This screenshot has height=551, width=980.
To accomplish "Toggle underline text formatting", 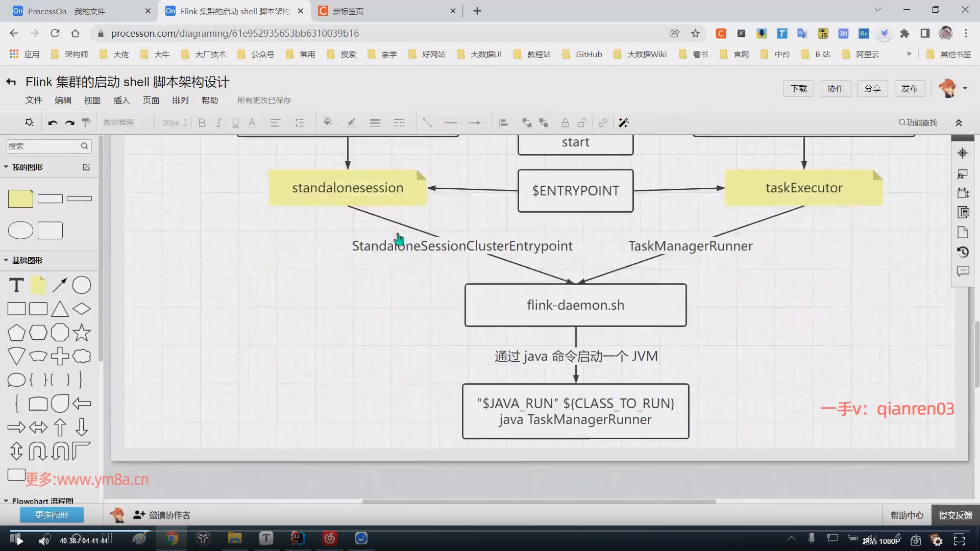I will pos(235,123).
